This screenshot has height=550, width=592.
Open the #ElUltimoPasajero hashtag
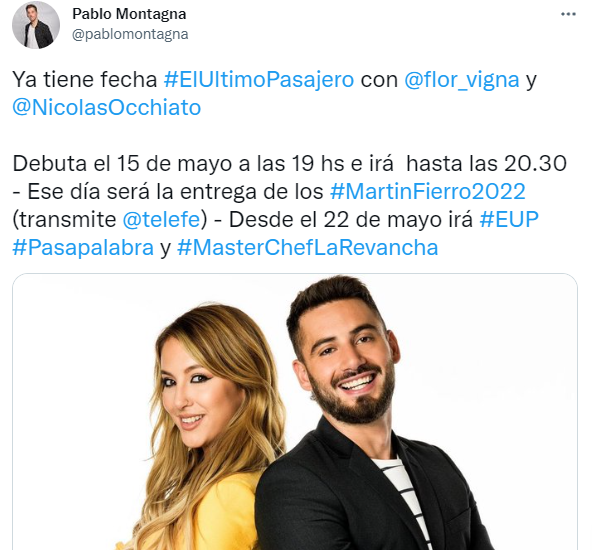click(259, 80)
